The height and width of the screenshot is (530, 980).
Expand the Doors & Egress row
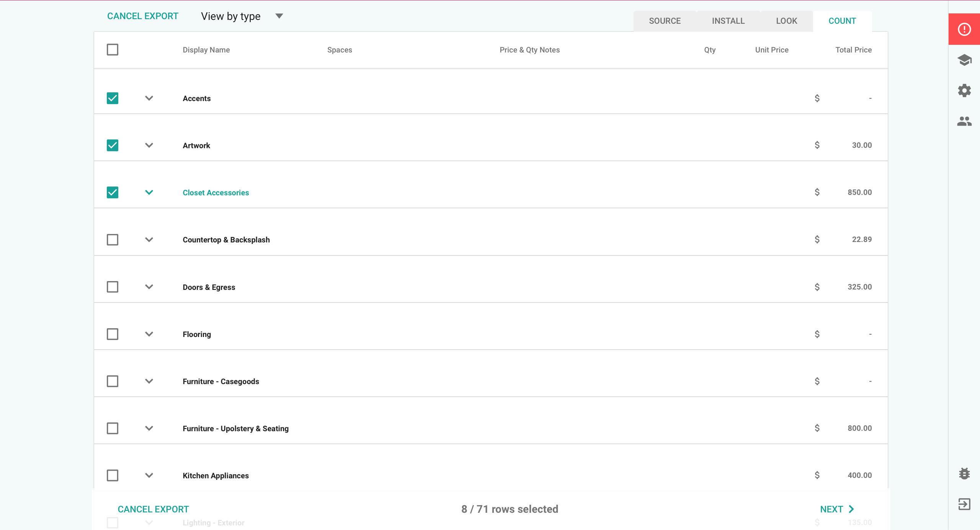tap(149, 287)
